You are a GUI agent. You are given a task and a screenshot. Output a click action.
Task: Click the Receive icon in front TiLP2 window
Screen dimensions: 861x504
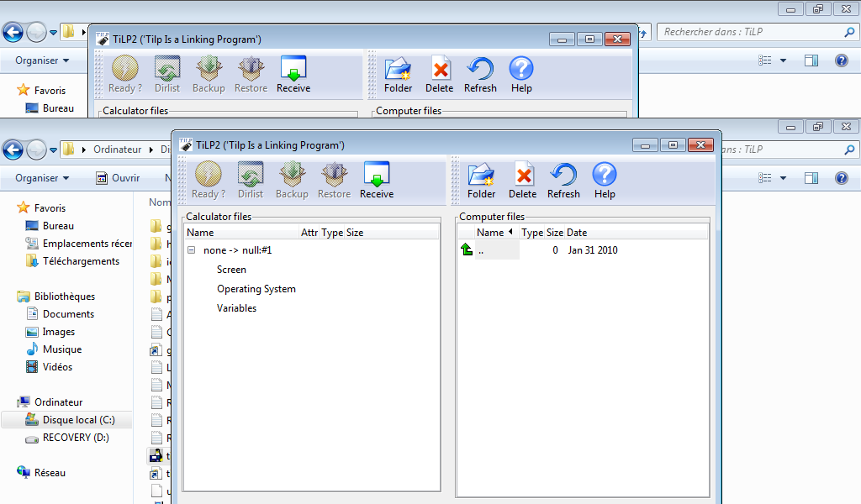point(377,181)
